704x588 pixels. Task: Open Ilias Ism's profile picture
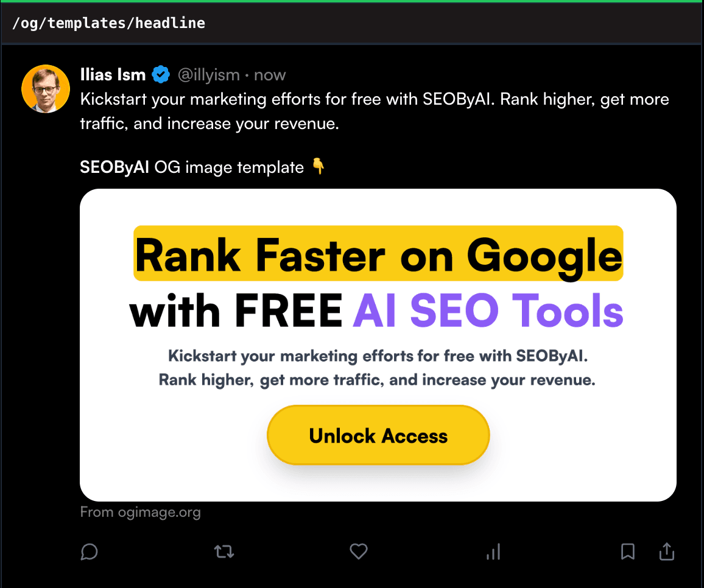tap(46, 88)
